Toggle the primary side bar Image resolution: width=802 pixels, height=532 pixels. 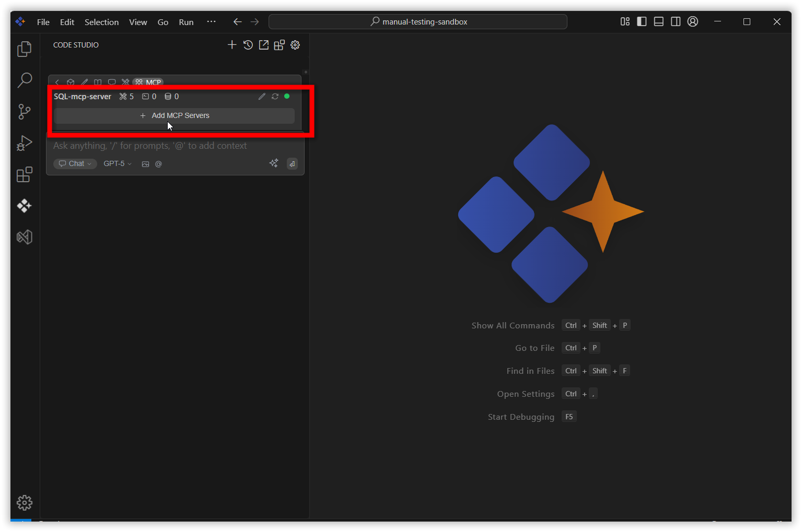coord(642,21)
